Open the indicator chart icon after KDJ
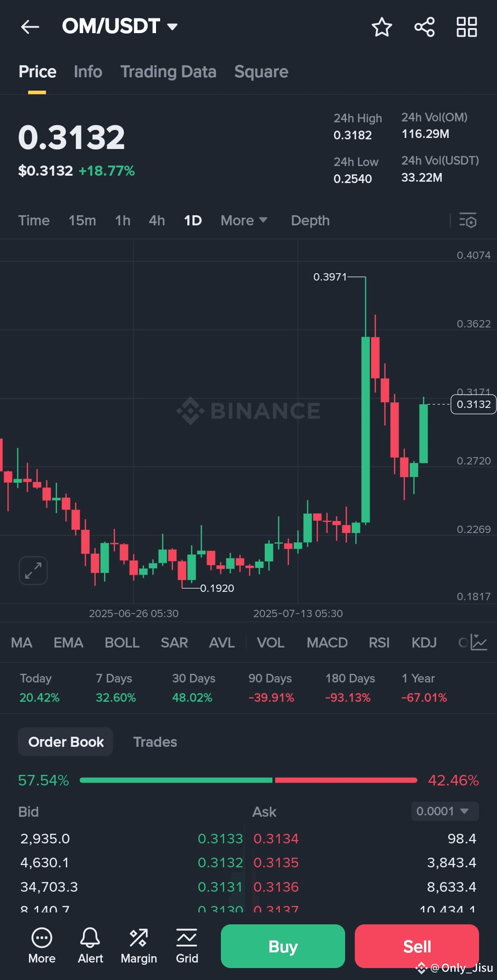This screenshot has height=980, width=497. (479, 642)
